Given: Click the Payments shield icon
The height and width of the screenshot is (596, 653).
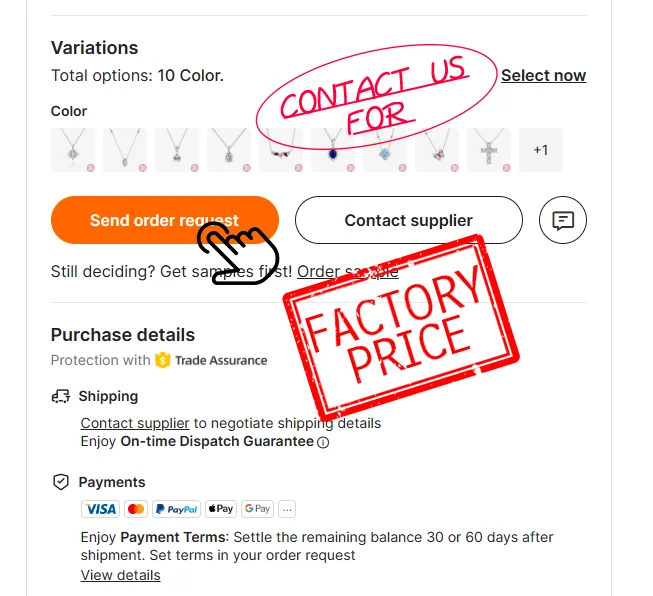Looking at the screenshot, I should [x=61, y=482].
